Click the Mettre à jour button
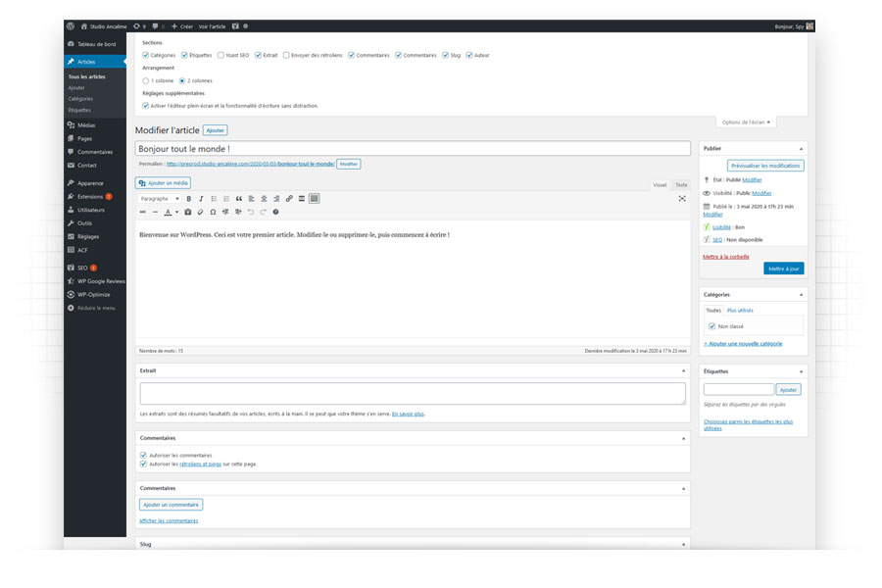Viewport: 882px width, 588px height. click(784, 269)
